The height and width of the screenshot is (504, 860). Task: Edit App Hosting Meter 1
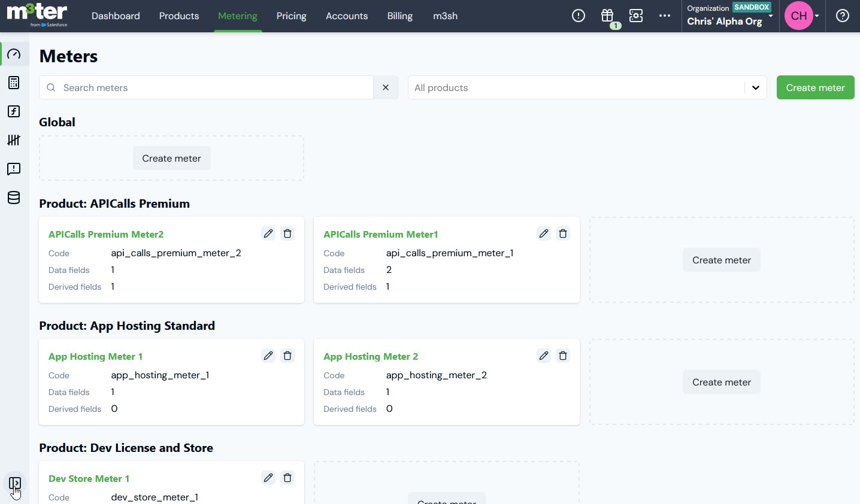(x=268, y=356)
